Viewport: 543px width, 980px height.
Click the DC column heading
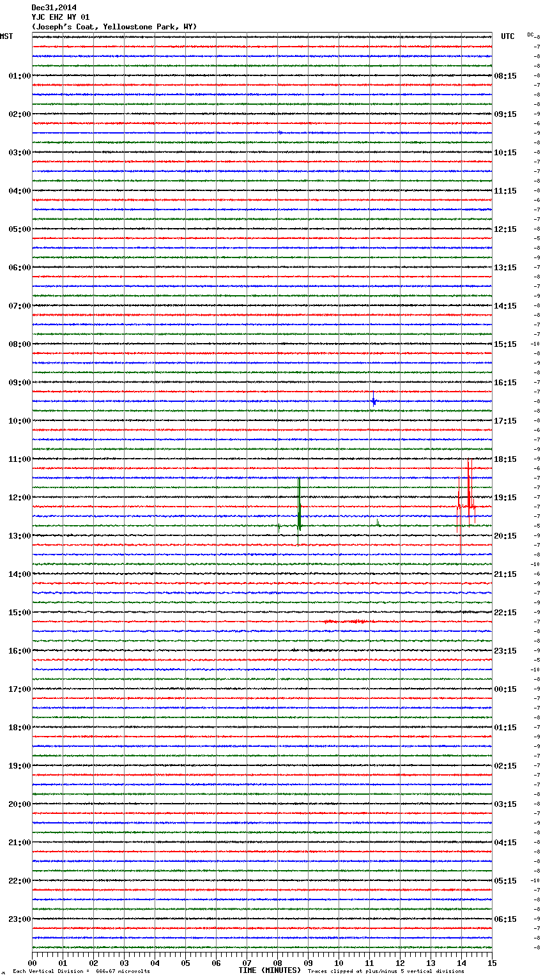530,34
